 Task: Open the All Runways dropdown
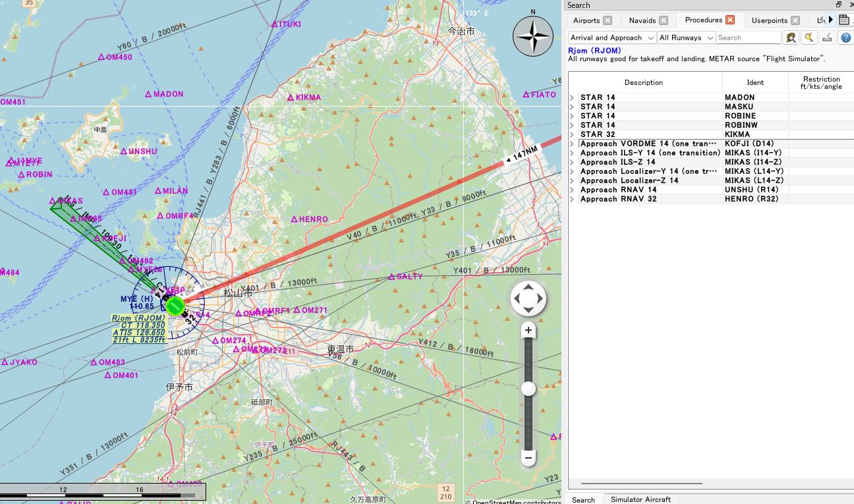tap(686, 38)
